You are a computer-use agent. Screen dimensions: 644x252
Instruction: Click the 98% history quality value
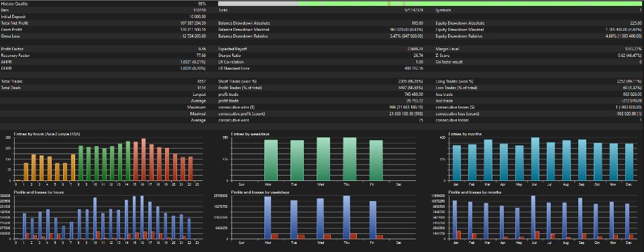(x=202, y=3)
